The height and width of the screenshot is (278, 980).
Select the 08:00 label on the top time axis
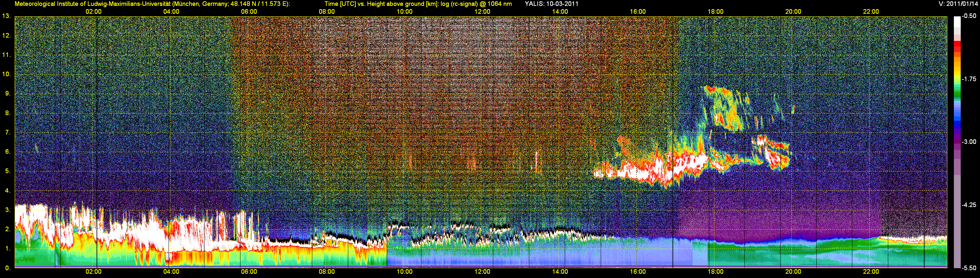click(327, 12)
